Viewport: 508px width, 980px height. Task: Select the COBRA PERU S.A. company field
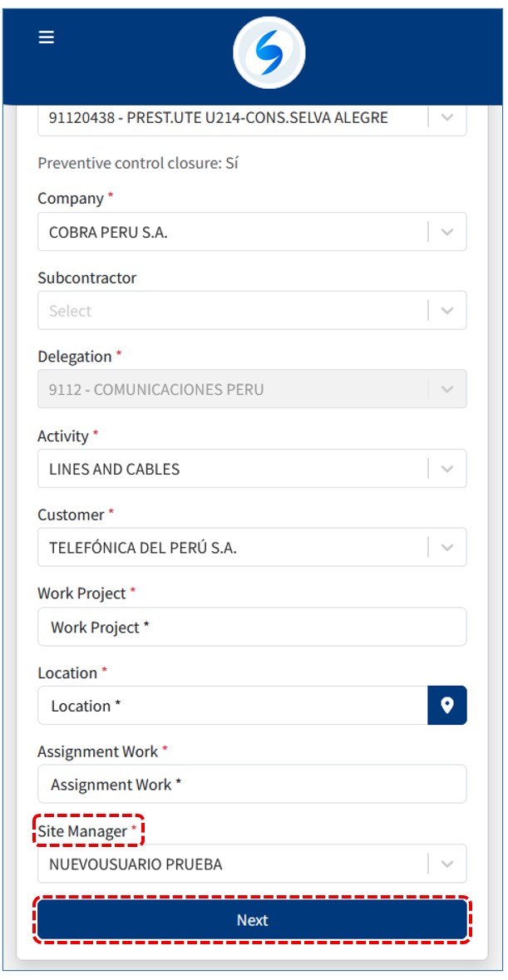233,232
